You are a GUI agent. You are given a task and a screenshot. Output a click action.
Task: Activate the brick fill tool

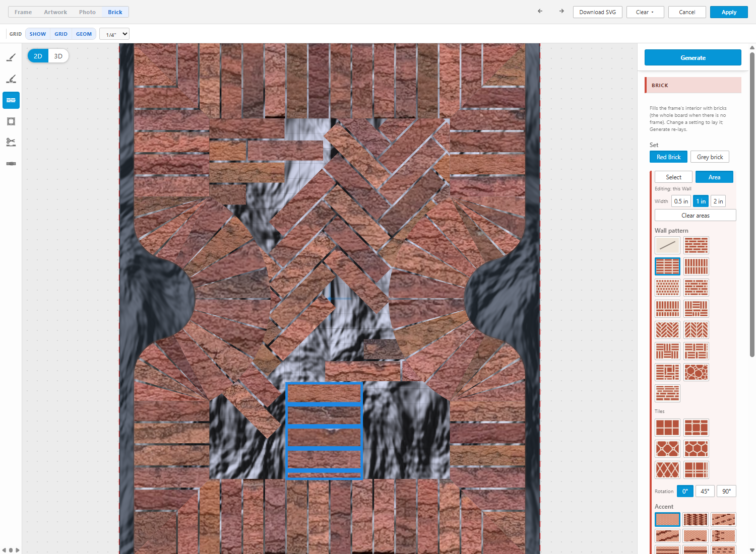click(x=11, y=100)
